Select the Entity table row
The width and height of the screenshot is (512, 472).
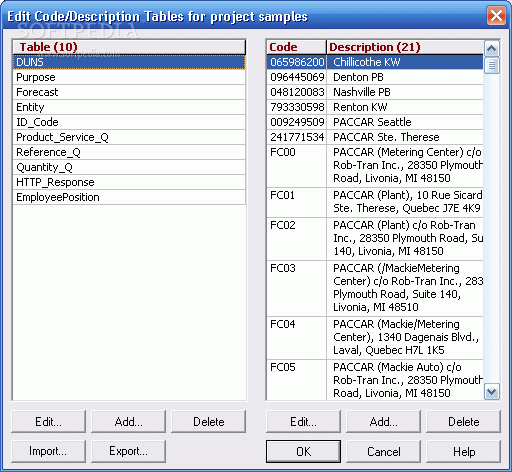point(129,107)
